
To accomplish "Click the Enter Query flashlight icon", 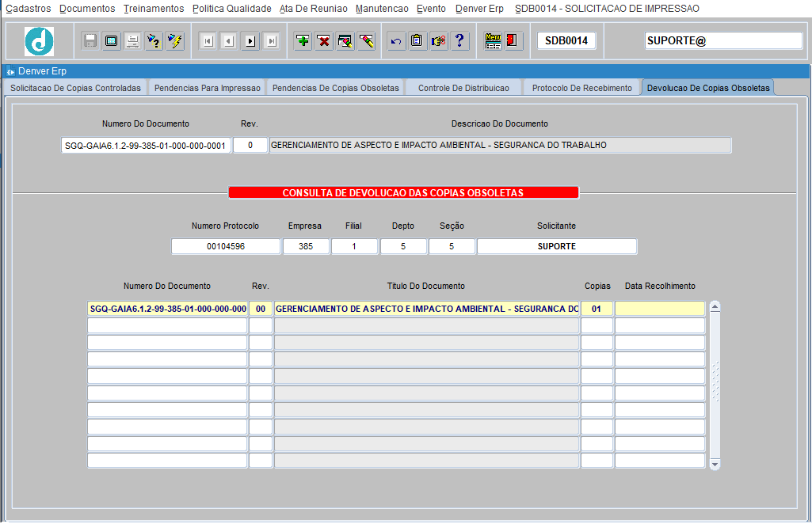I will point(154,41).
